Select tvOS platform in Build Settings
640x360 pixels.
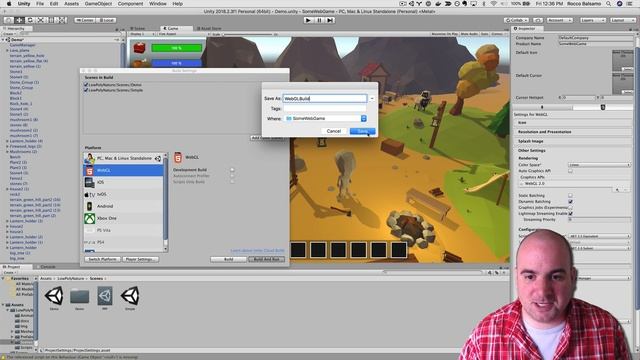123,194
